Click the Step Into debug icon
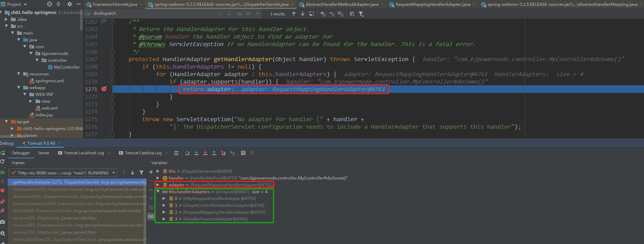This screenshot has width=644, height=244. [x=196, y=153]
